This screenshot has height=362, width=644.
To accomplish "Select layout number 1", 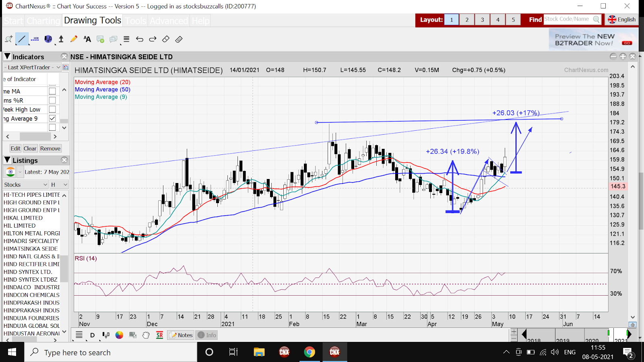I will click(x=452, y=20).
